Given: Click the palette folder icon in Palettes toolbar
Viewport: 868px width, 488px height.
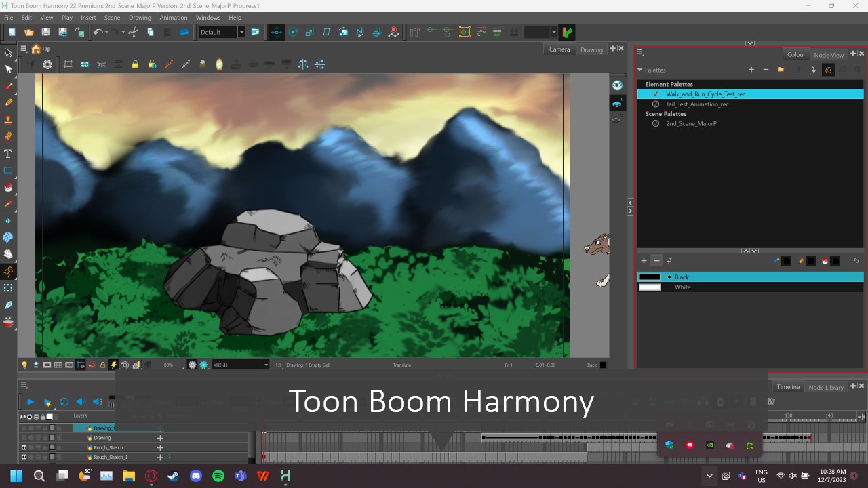Looking at the screenshot, I should pos(781,70).
